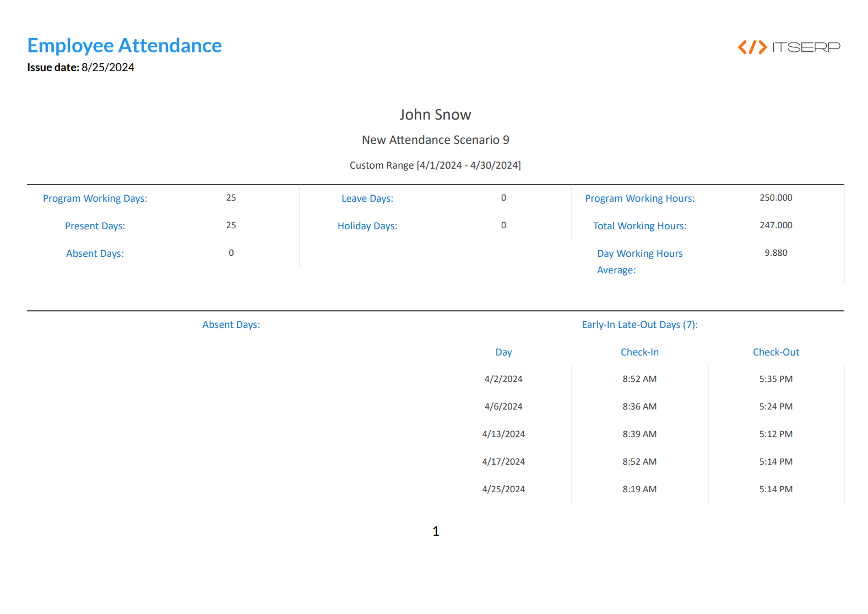Click the Day column header
This screenshot has height=614, width=868.
[504, 352]
